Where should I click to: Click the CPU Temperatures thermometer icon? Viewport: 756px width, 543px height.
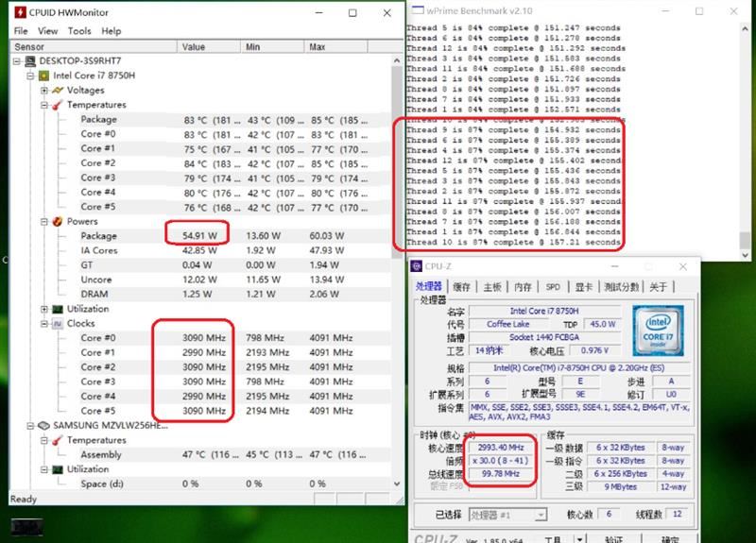click(58, 105)
